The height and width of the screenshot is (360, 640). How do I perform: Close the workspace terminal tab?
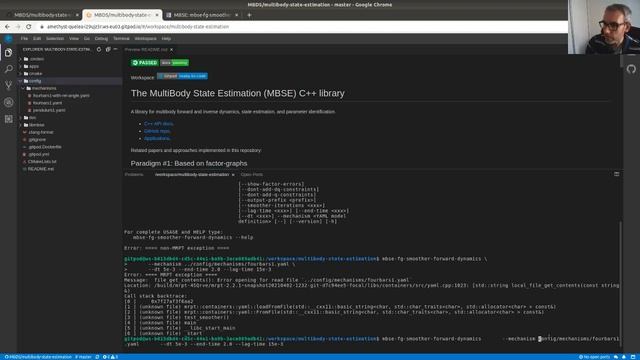pos(233,175)
